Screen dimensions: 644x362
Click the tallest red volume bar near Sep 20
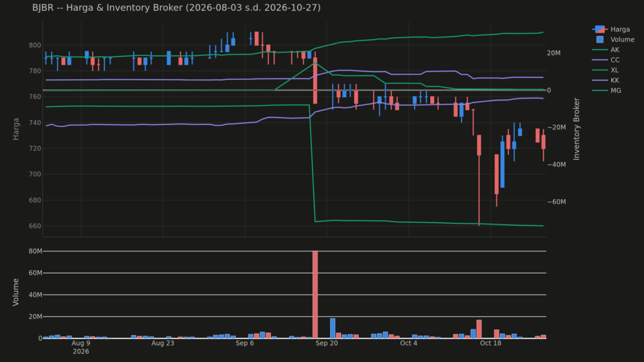315,294
